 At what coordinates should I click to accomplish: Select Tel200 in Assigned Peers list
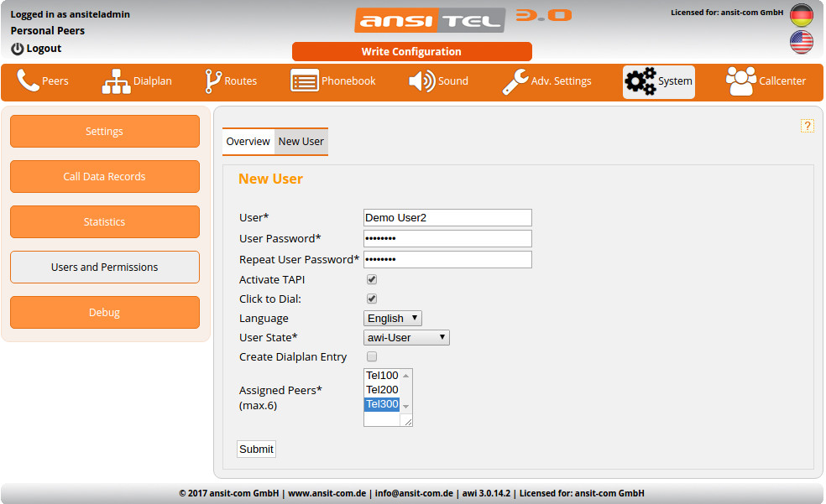[x=382, y=390]
